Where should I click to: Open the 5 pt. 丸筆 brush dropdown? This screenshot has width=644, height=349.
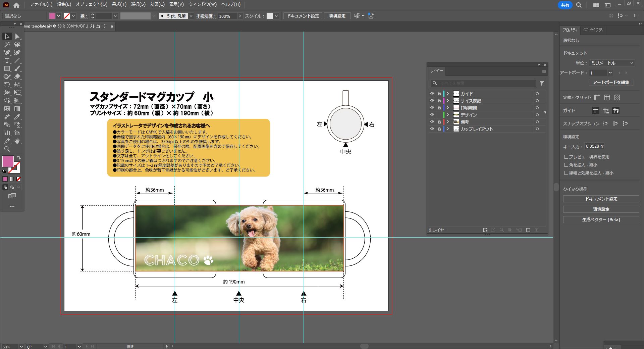coord(191,16)
